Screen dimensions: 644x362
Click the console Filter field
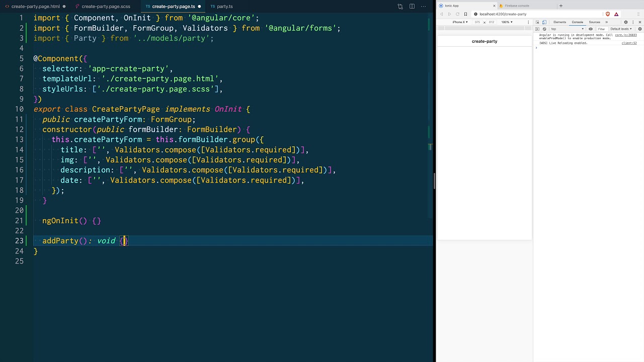[603, 29]
